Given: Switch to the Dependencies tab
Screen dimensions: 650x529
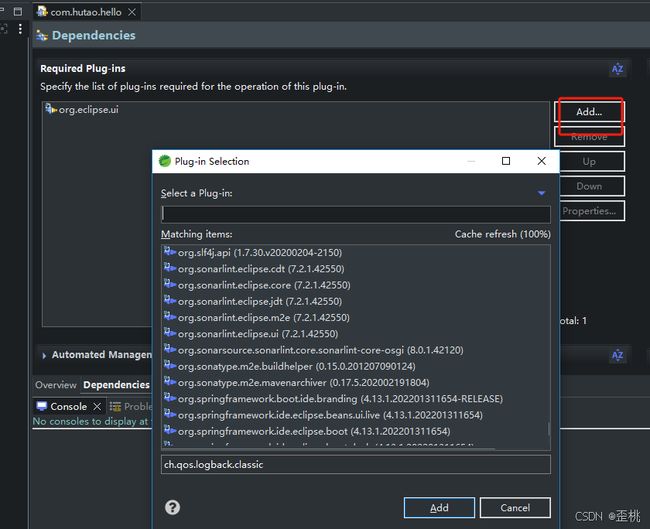Looking at the screenshot, I should tap(116, 385).
